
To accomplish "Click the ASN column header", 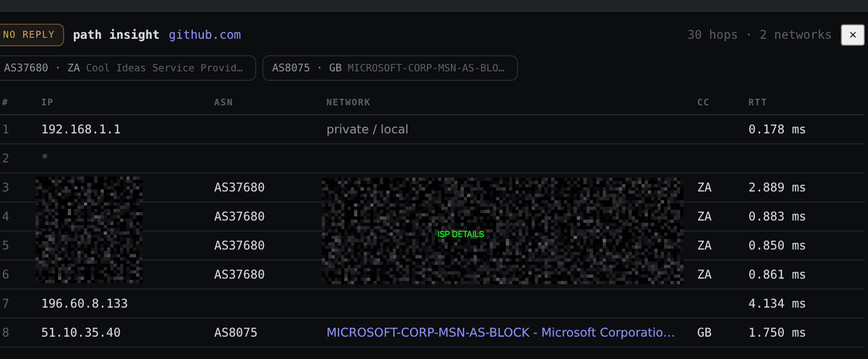I will coord(223,102).
